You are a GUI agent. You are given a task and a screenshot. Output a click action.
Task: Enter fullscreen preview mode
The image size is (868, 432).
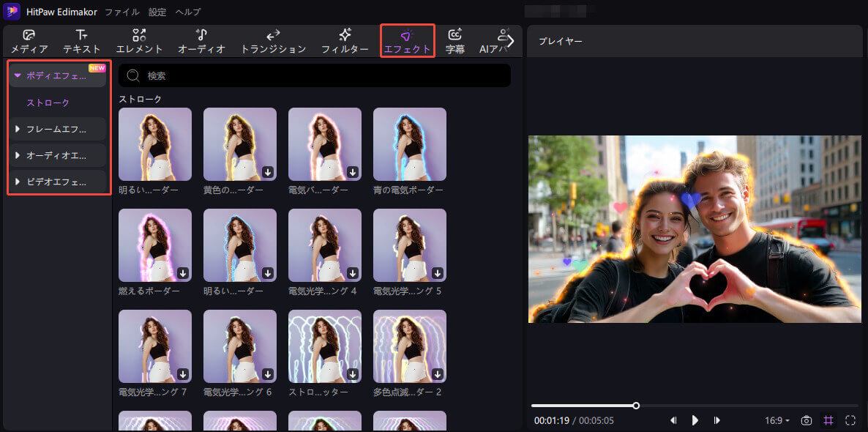coord(850,420)
